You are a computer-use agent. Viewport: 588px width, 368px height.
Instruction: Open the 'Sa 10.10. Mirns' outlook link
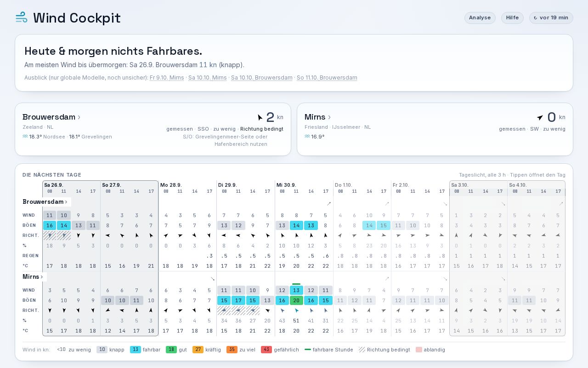pos(208,78)
